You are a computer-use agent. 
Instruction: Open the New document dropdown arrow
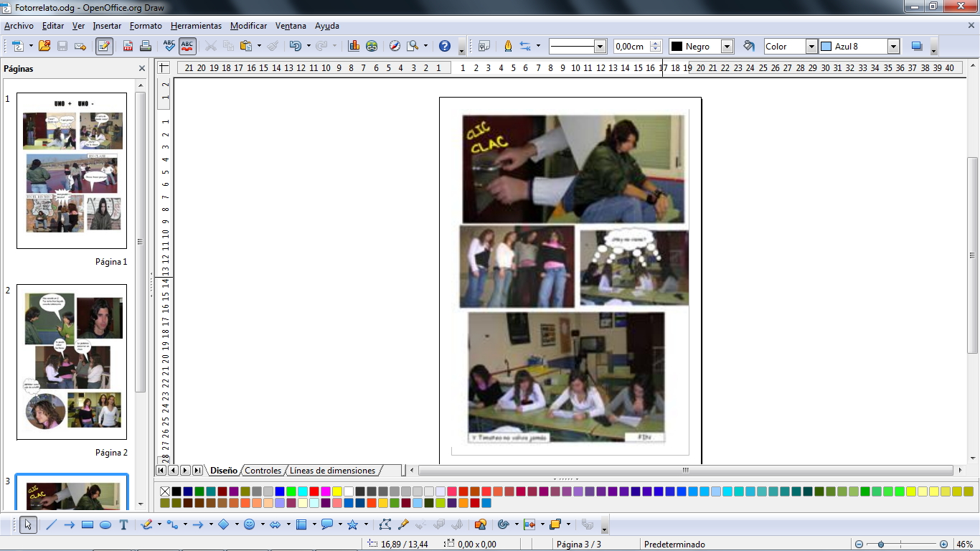pyautogui.click(x=31, y=46)
